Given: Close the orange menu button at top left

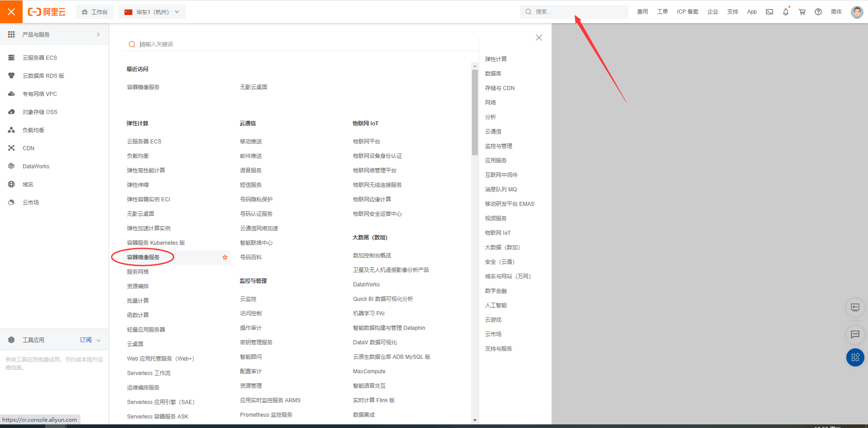Looking at the screenshot, I should [11, 12].
